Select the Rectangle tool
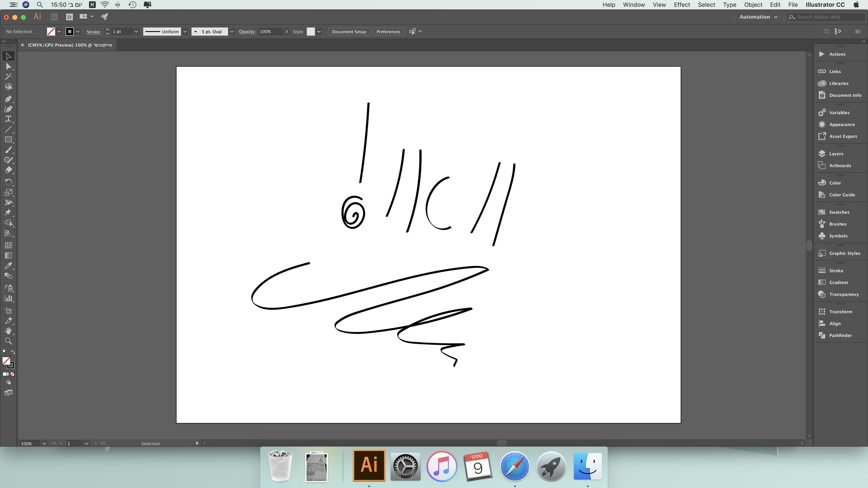 (8, 139)
